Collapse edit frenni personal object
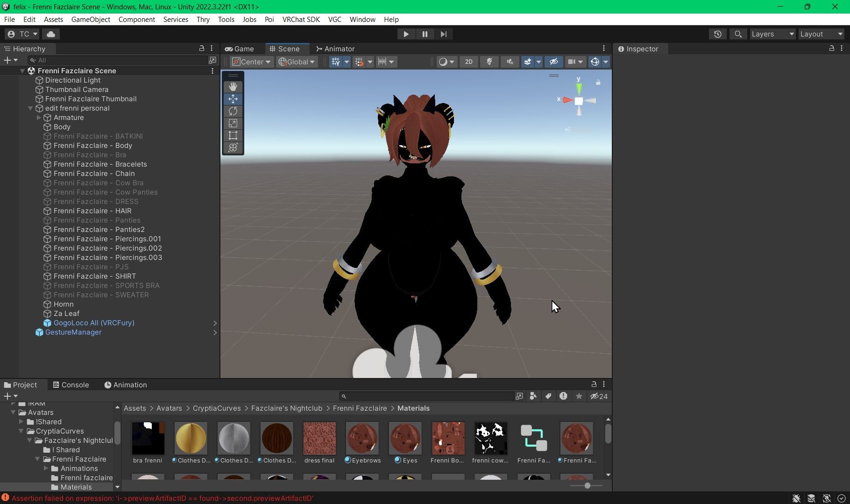 click(30, 108)
